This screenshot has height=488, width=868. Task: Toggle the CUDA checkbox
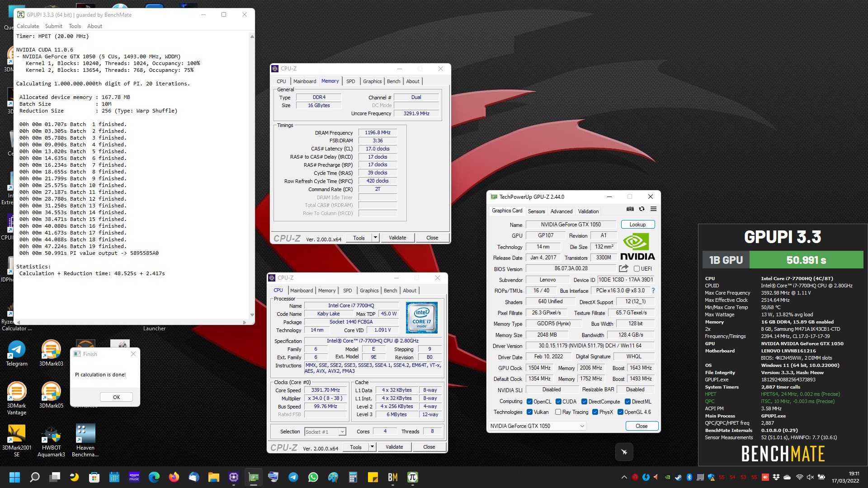point(558,402)
